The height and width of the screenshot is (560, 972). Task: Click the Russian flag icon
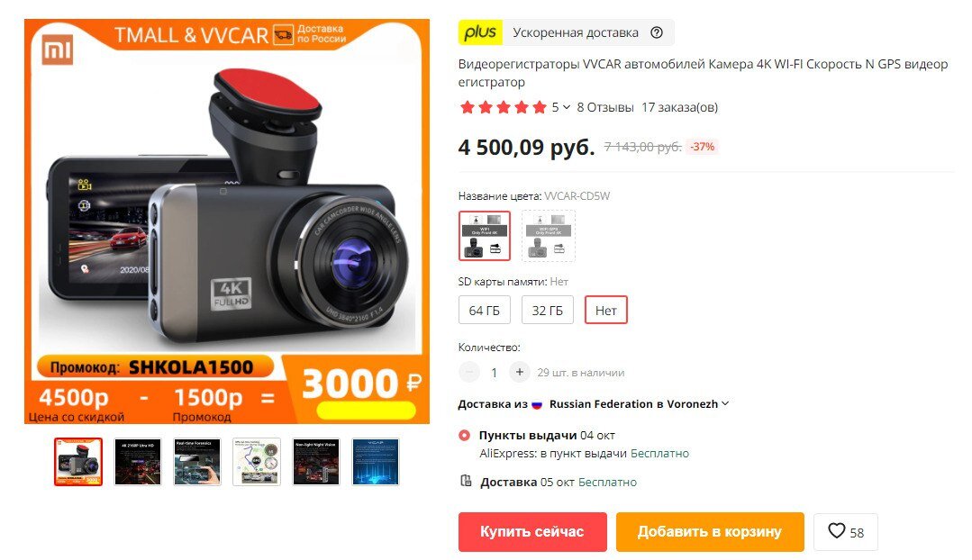[x=537, y=404]
